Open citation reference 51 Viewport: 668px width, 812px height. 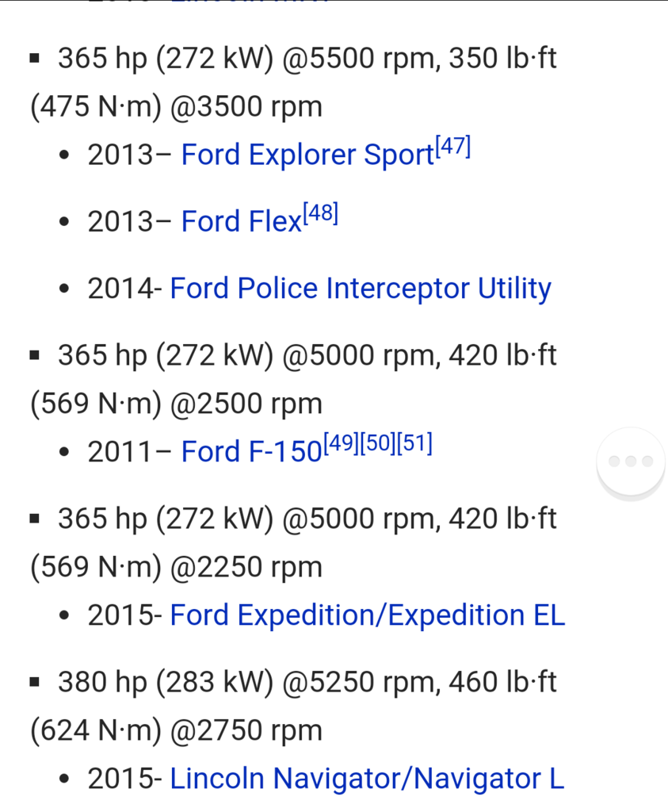point(414,443)
